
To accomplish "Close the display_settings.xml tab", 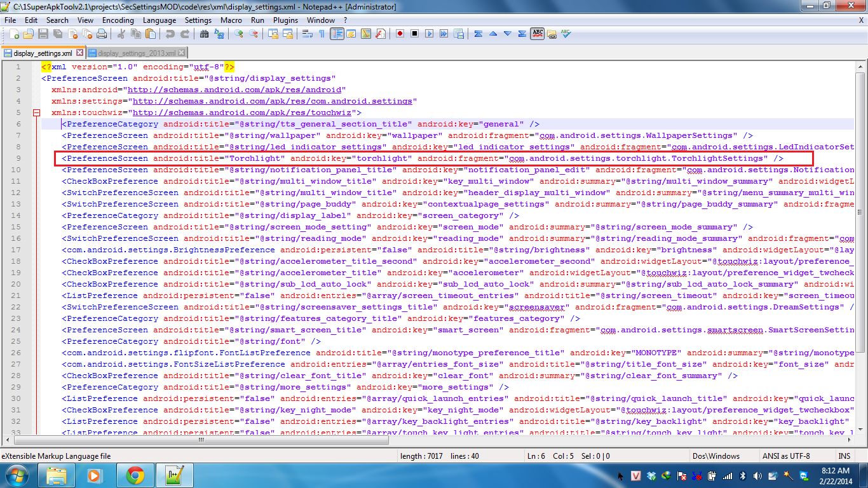I will pos(79,53).
